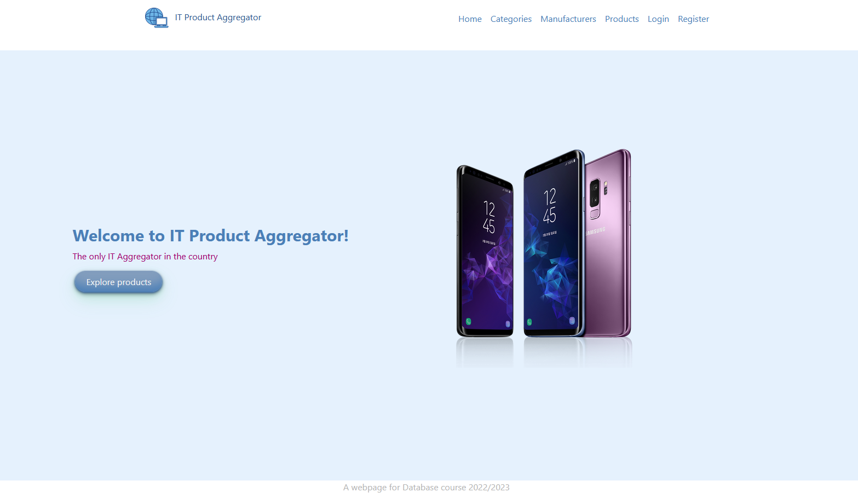Click the green call icon on the middle blue phone

(529, 322)
